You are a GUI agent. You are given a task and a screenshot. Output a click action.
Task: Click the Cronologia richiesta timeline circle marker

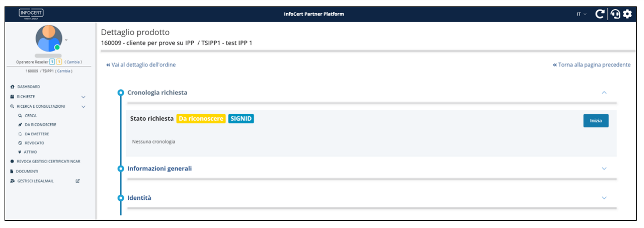click(x=120, y=93)
